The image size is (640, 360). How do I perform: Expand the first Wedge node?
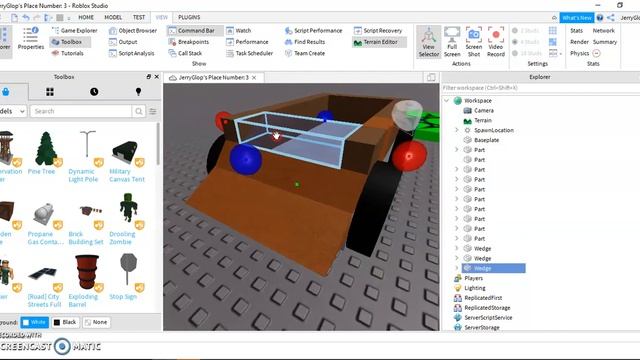click(457, 249)
